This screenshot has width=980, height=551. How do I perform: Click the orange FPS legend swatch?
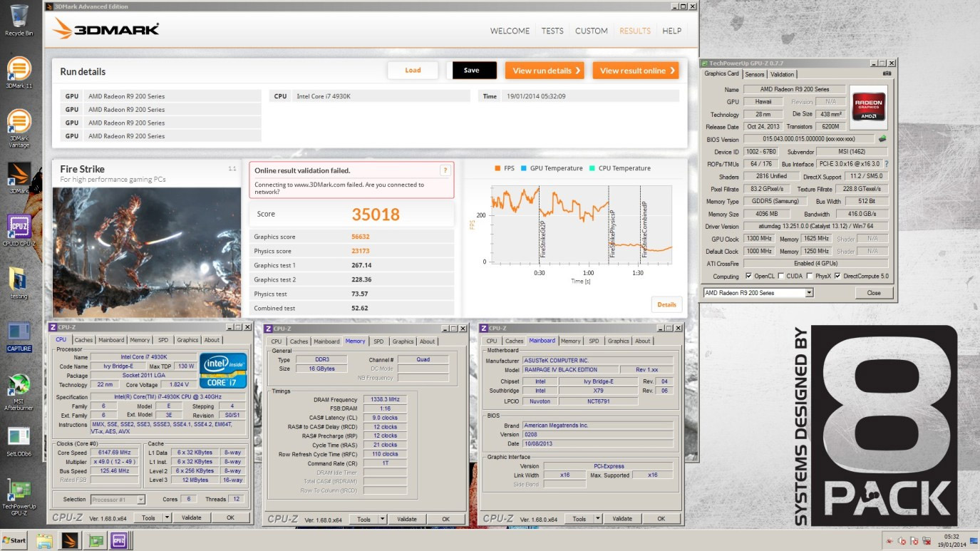coord(497,168)
